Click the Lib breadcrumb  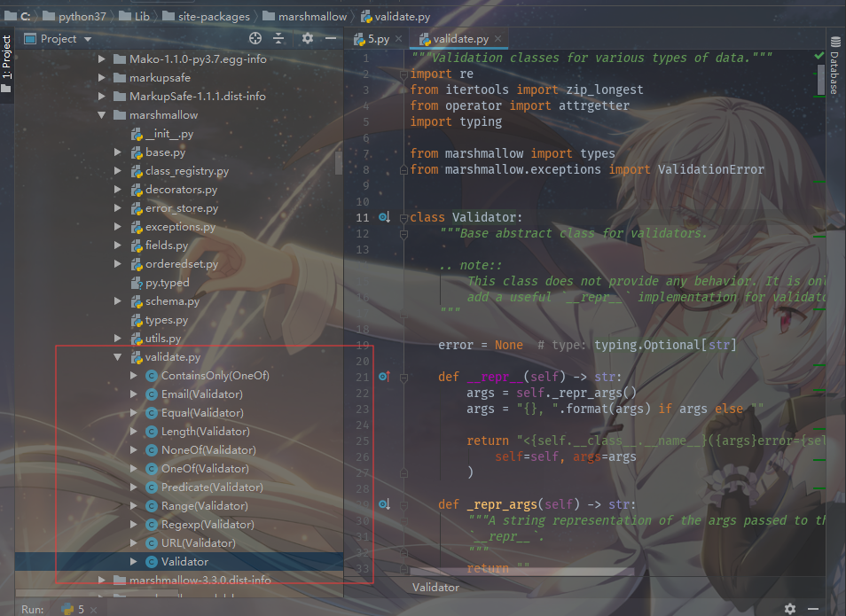[x=134, y=16]
